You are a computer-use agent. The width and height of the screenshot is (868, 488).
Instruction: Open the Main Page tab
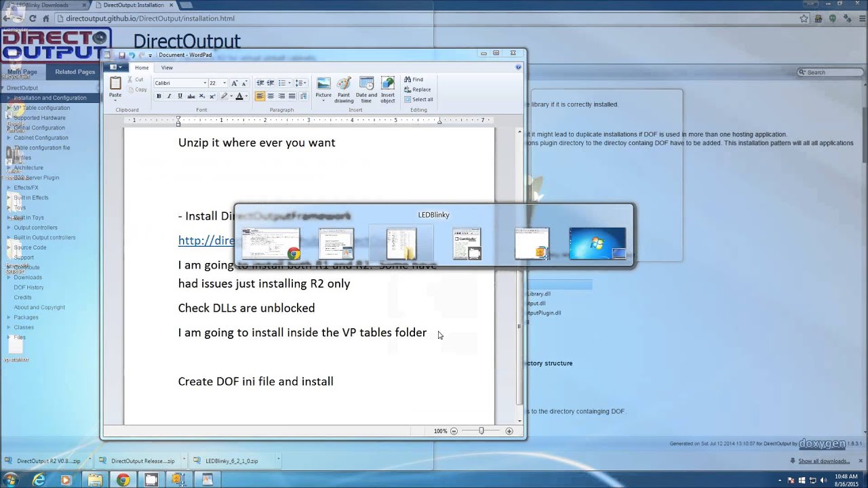(x=22, y=72)
